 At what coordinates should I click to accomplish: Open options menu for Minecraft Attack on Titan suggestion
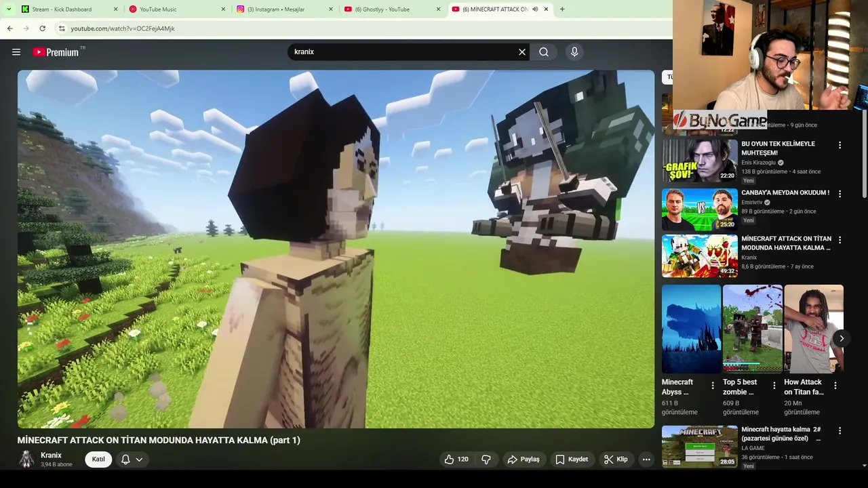pyautogui.click(x=840, y=240)
